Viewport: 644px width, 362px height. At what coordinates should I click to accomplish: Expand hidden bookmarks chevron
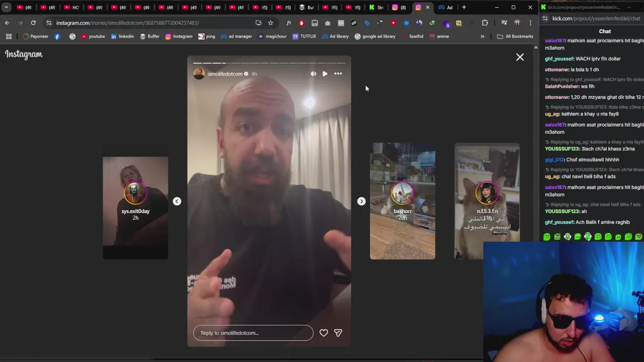pos(482,36)
